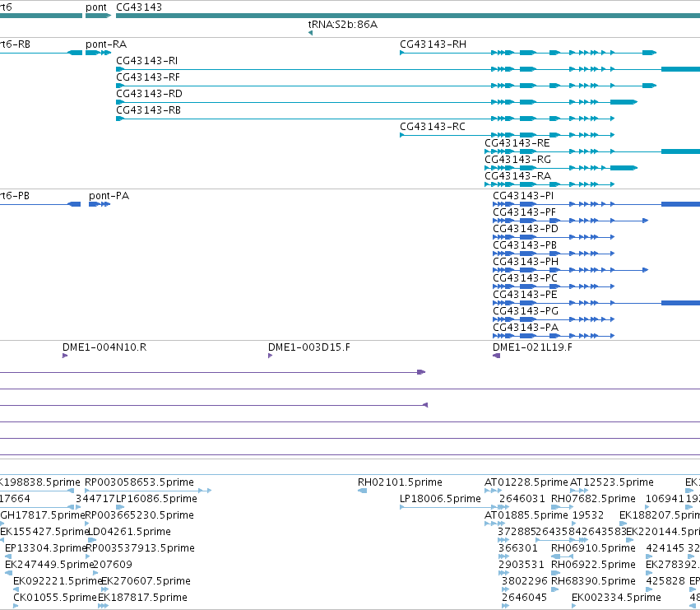Click the EK092221.5prime EST label
Image resolution: width=700 pixels, height=610 pixels.
[58, 581]
